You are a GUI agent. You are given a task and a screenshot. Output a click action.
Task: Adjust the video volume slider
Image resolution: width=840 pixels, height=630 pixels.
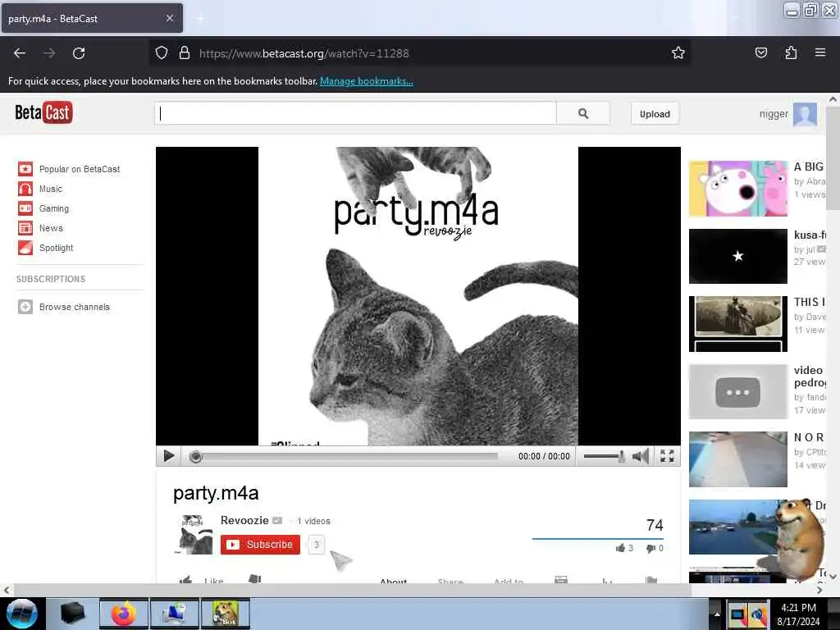tap(604, 456)
